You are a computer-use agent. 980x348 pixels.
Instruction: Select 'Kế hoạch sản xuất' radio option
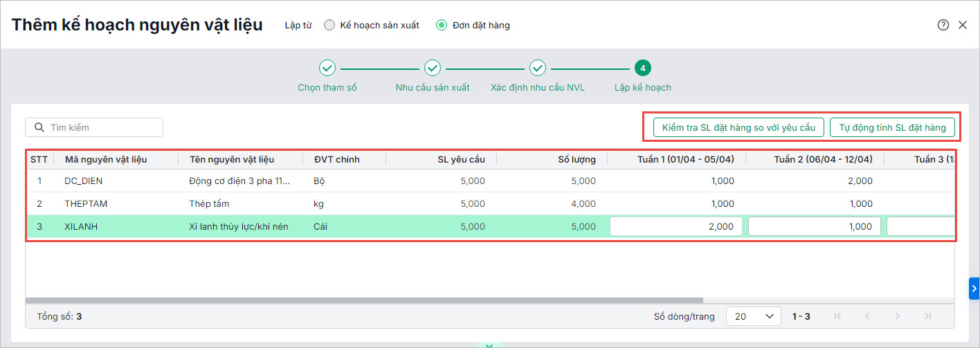coord(329,26)
